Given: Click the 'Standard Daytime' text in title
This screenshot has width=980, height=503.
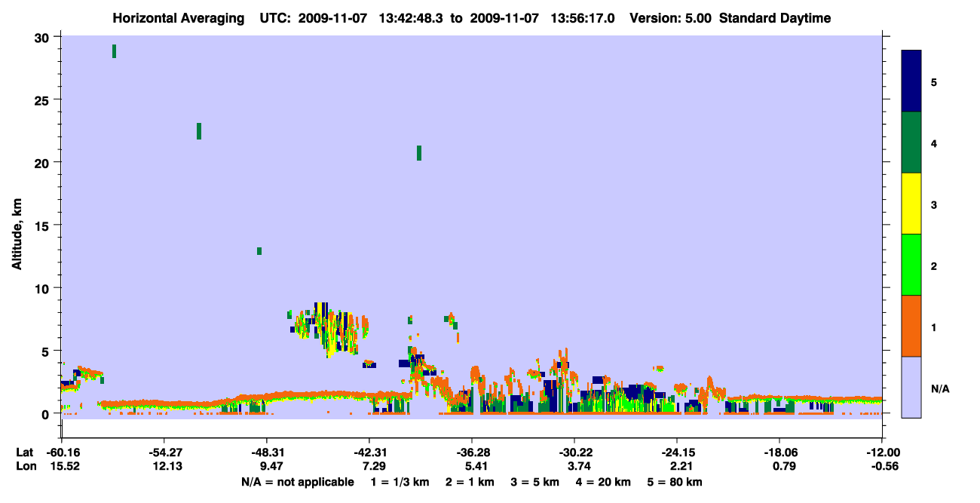Looking at the screenshot, I should (775, 18).
